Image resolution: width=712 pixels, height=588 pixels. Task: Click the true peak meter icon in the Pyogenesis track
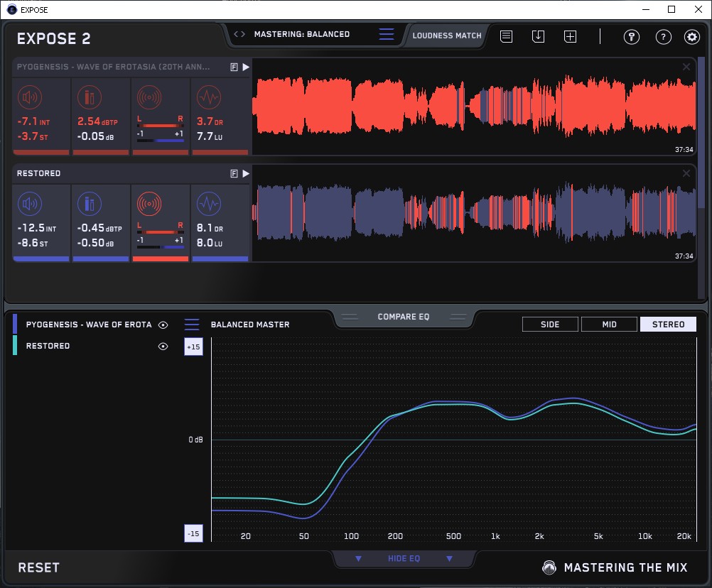tap(90, 97)
